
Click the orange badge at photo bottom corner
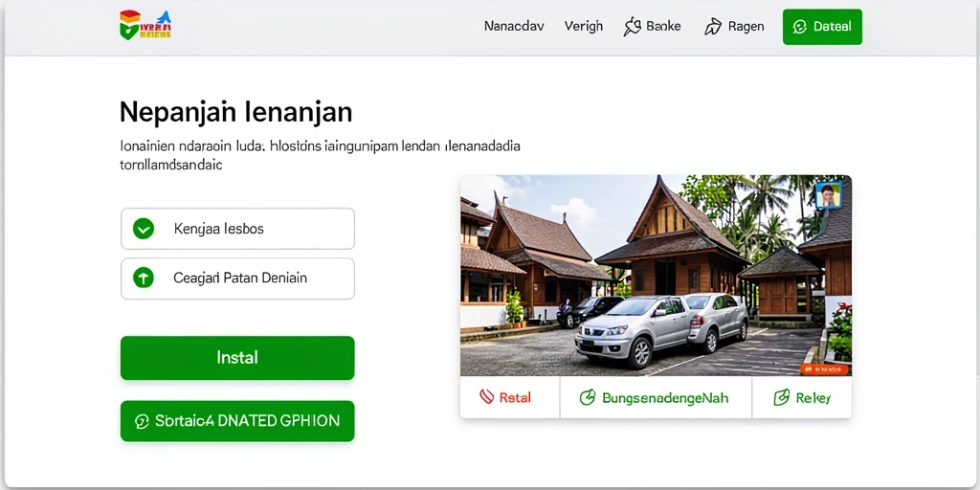(824, 369)
